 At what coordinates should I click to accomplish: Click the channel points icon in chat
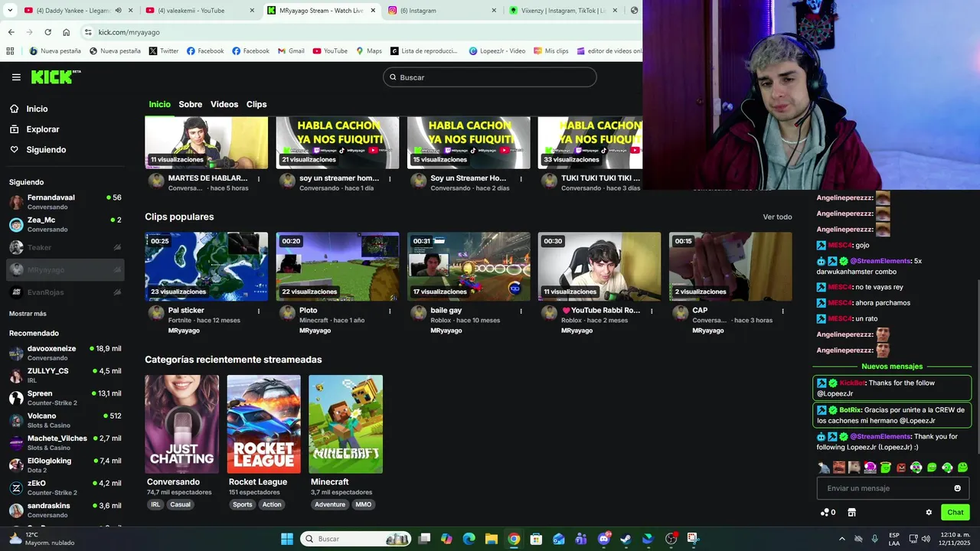tap(828, 513)
